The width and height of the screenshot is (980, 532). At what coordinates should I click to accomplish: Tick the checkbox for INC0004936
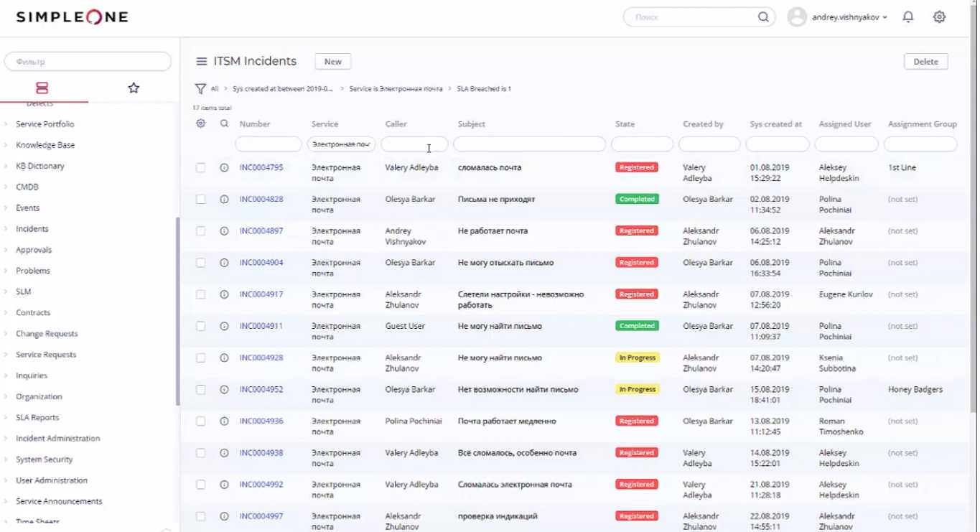201,421
